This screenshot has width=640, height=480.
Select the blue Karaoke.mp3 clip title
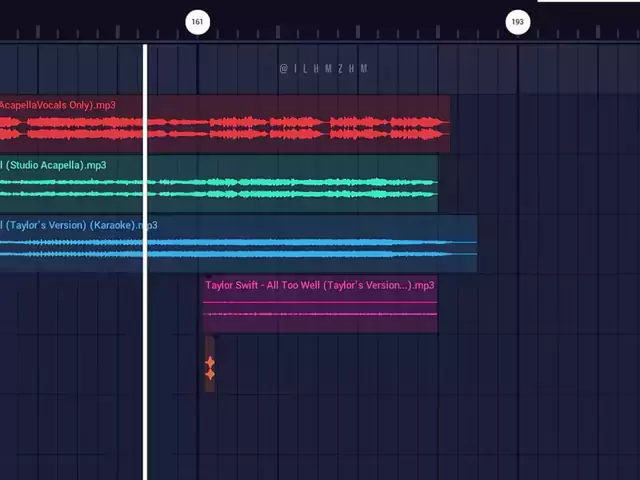coord(78,225)
